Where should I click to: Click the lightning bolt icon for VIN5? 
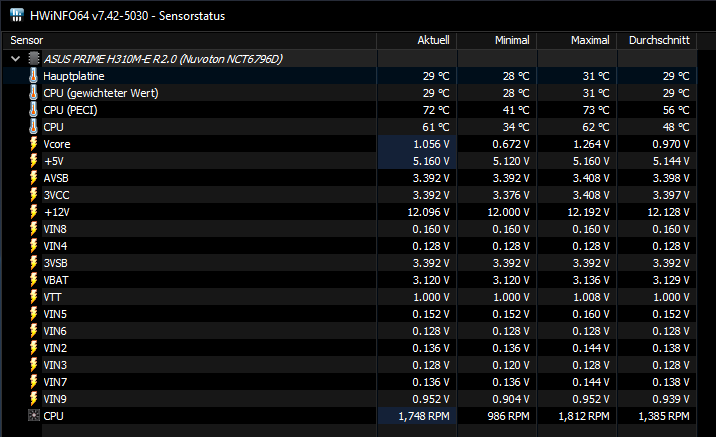coord(33,314)
